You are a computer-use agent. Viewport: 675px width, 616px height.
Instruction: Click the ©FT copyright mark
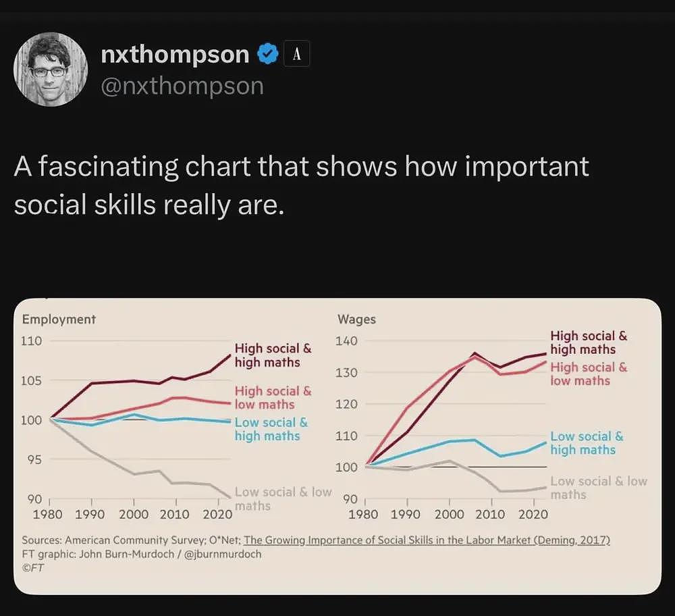[x=32, y=568]
